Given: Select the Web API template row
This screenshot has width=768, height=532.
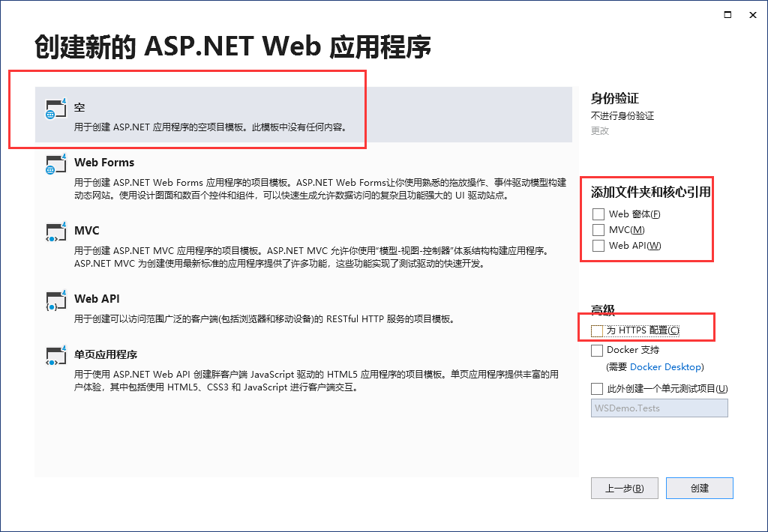Looking at the screenshot, I should pos(300,307).
